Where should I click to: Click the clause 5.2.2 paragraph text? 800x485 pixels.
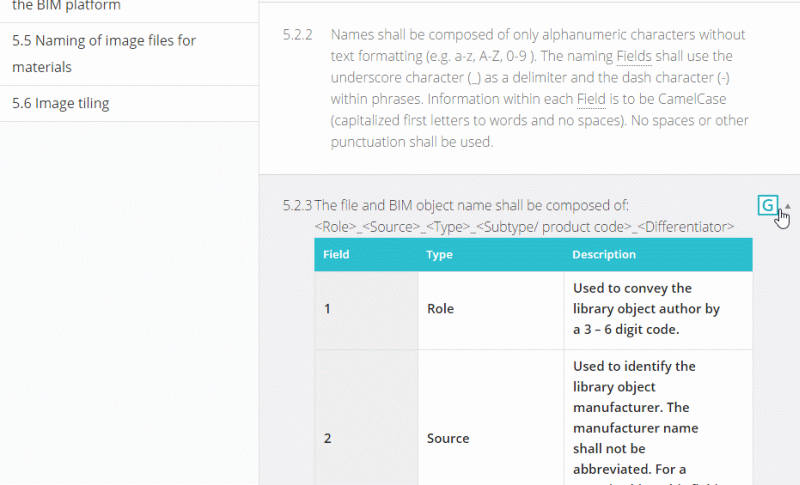538,89
